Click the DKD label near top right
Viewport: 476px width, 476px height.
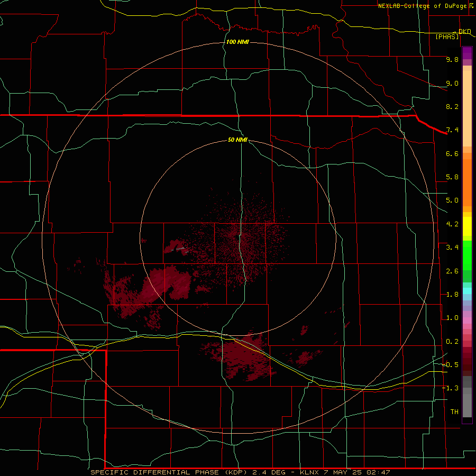[x=465, y=31]
